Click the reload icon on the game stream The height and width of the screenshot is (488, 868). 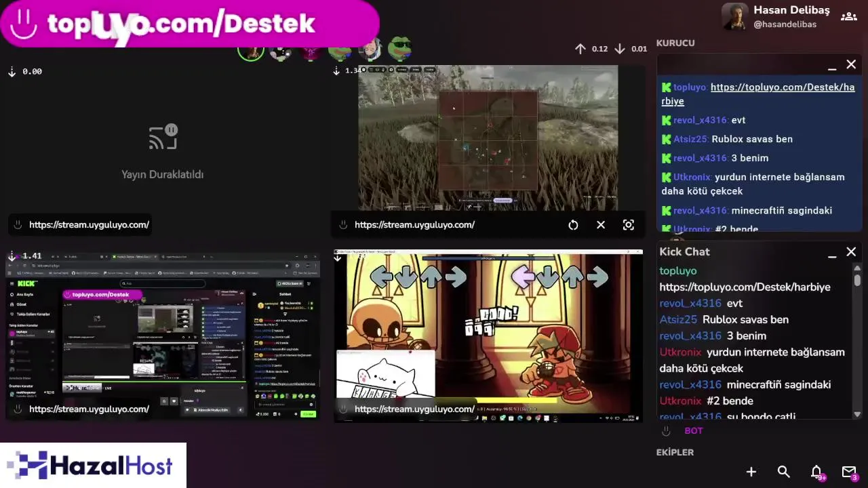(x=573, y=225)
